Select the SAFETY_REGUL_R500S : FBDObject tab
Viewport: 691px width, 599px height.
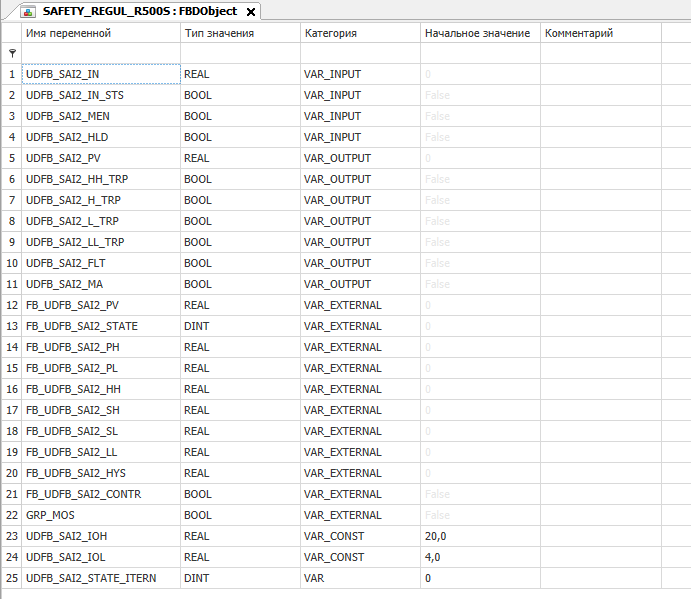tap(137, 12)
